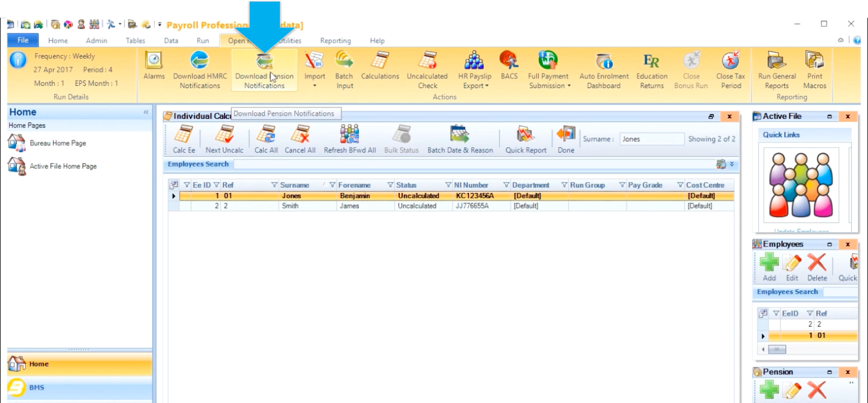Open Active File Home Page
Viewport: 868px width, 403px height.
[x=63, y=167]
